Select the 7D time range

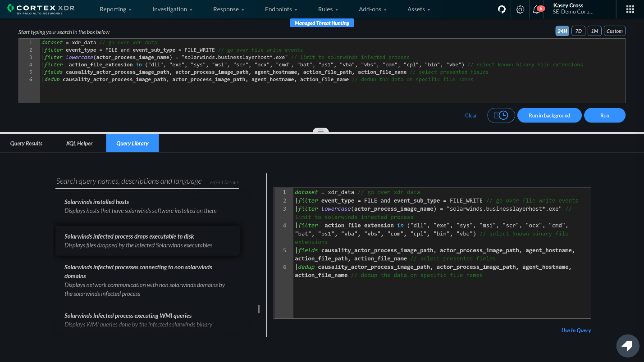578,31
